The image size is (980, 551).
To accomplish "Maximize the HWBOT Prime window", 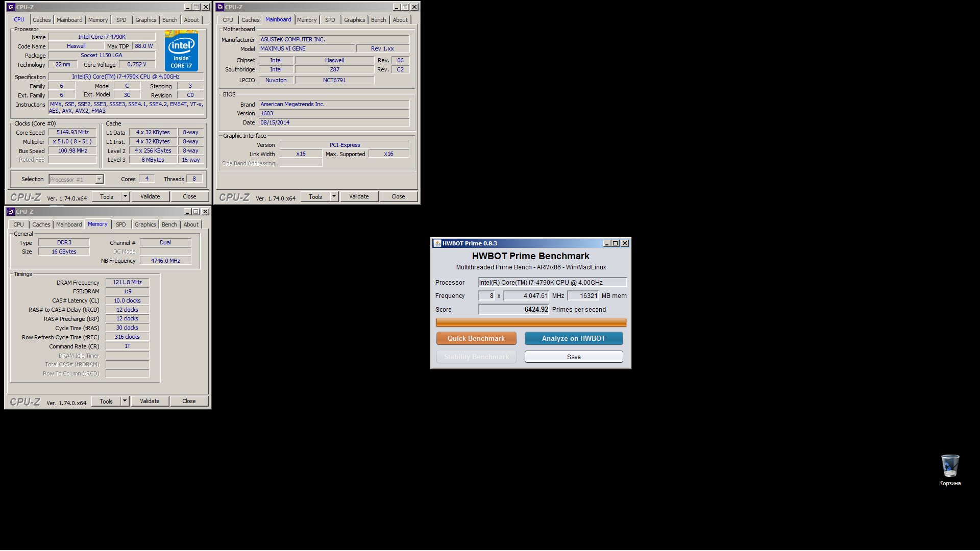I will tap(616, 243).
